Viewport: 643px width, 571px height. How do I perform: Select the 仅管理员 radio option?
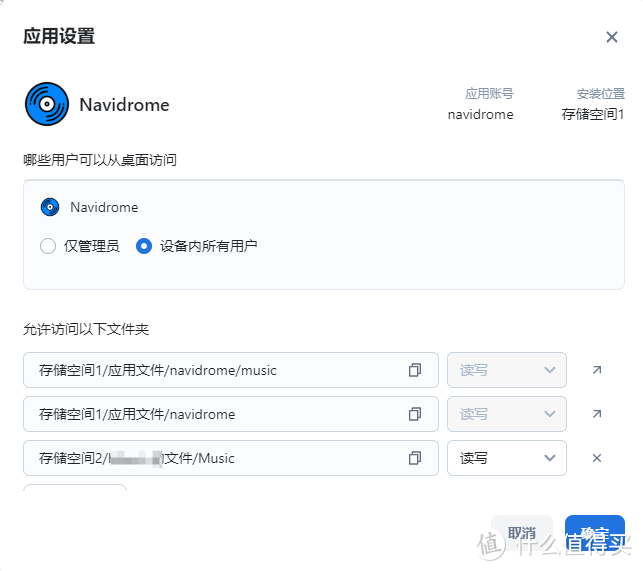[48, 246]
